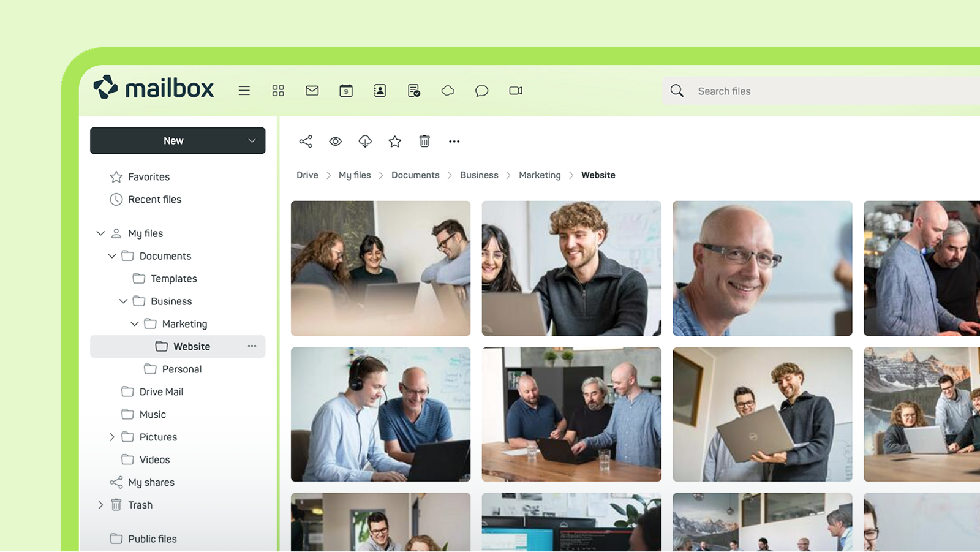The height and width of the screenshot is (552, 980).
Task: Open the app launcher grid icon
Action: 278,90
